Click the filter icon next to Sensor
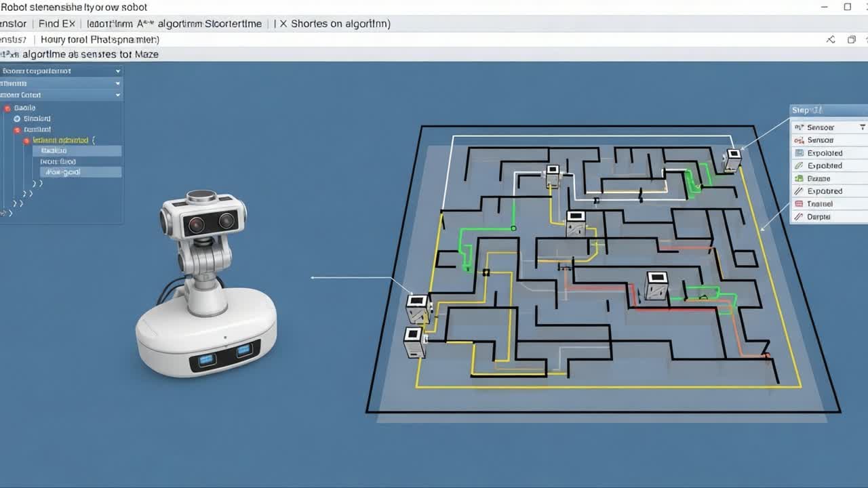Screen dimensions: 868x488 click(x=863, y=127)
